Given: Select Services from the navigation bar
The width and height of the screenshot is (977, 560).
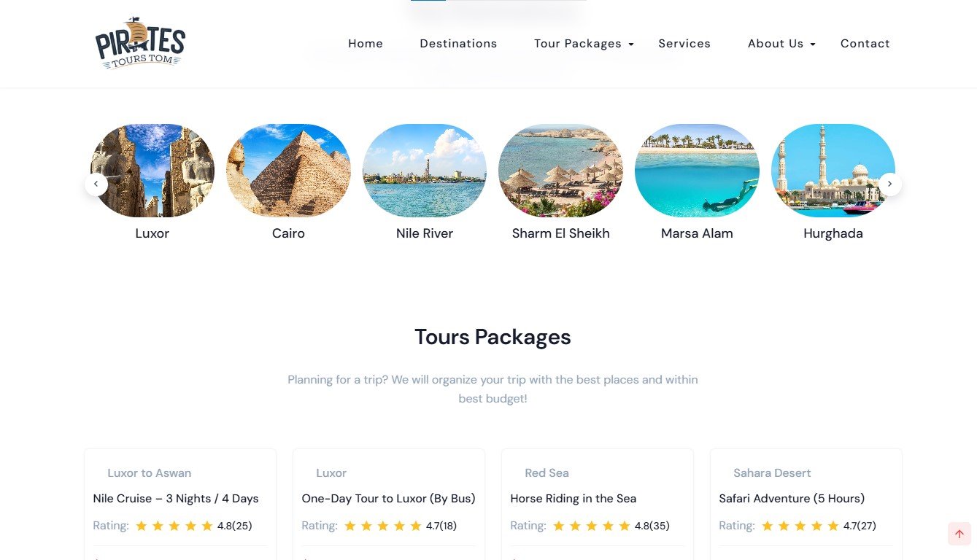Looking at the screenshot, I should click(684, 43).
